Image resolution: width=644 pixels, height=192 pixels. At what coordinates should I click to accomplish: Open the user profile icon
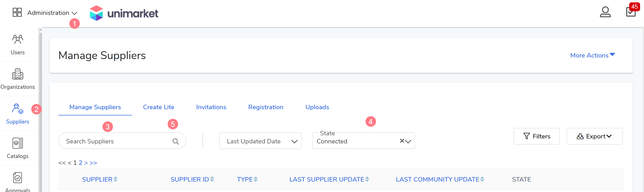605,12
